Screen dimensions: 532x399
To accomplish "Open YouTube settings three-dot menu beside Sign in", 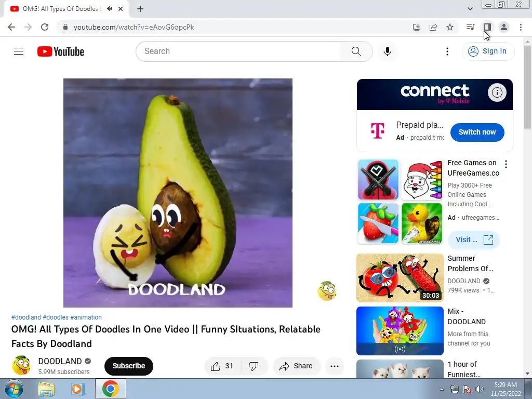I will point(447,51).
